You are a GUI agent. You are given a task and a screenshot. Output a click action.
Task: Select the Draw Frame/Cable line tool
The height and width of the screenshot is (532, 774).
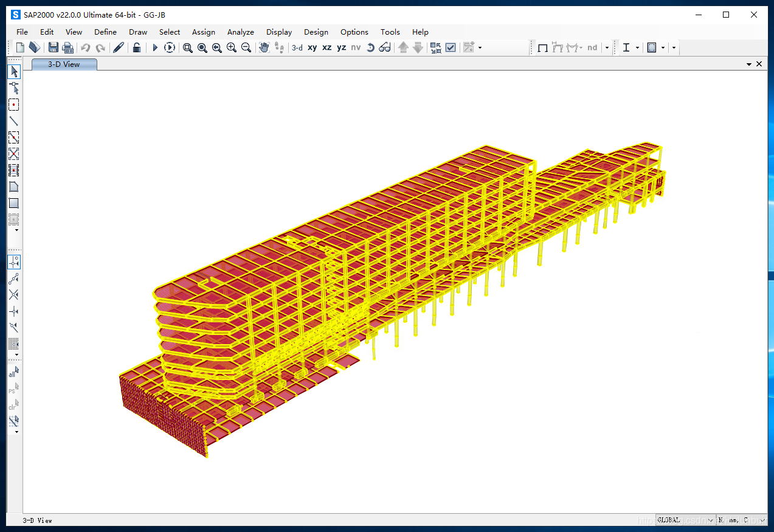14,121
